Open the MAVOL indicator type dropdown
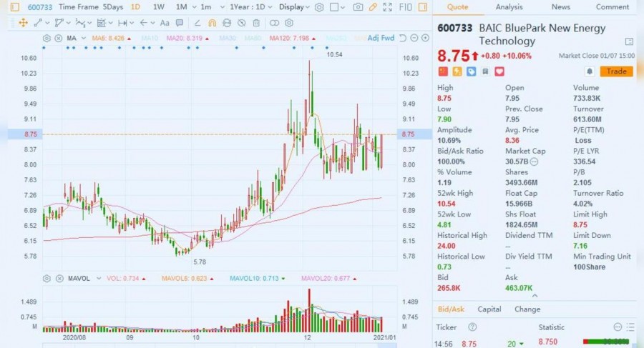The image size is (644, 348). 99,279
